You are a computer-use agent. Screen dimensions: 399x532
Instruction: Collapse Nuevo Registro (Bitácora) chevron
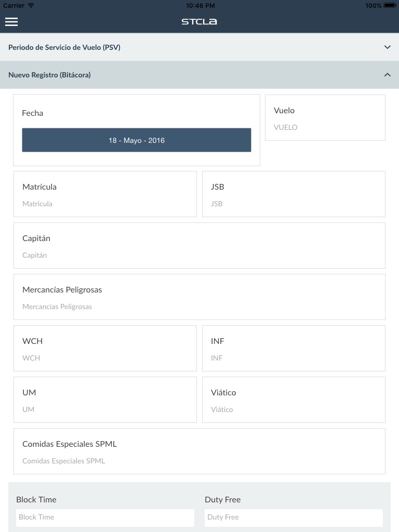point(387,75)
